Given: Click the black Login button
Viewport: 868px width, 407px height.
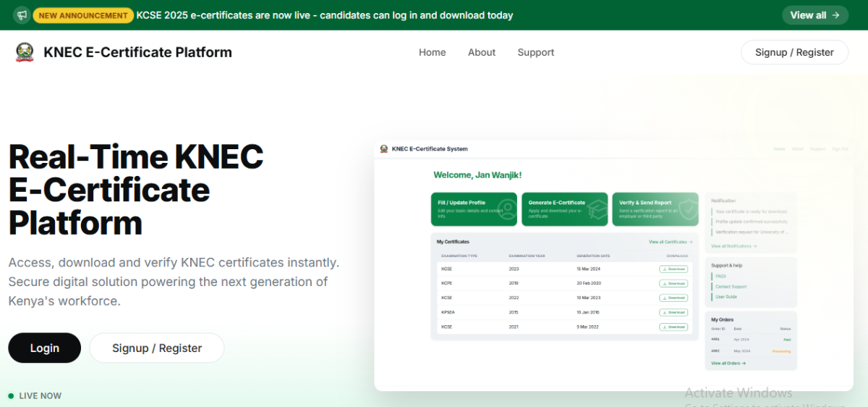Looking at the screenshot, I should 45,348.
